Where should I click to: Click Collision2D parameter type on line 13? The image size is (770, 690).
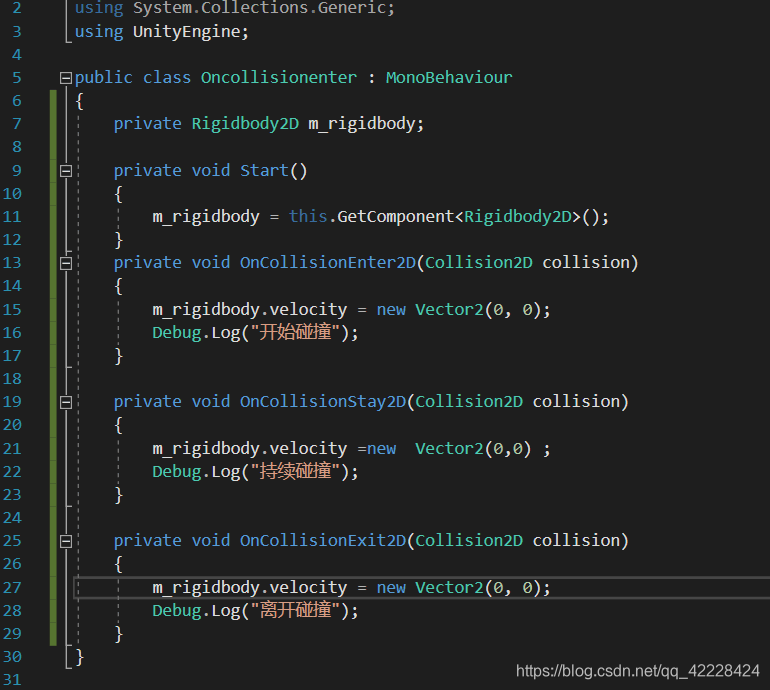(x=479, y=263)
